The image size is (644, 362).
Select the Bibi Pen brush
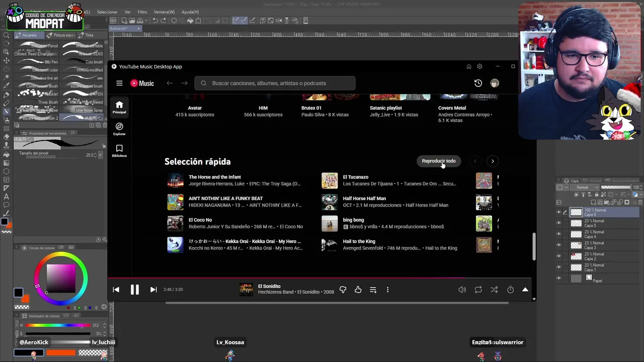point(38,62)
